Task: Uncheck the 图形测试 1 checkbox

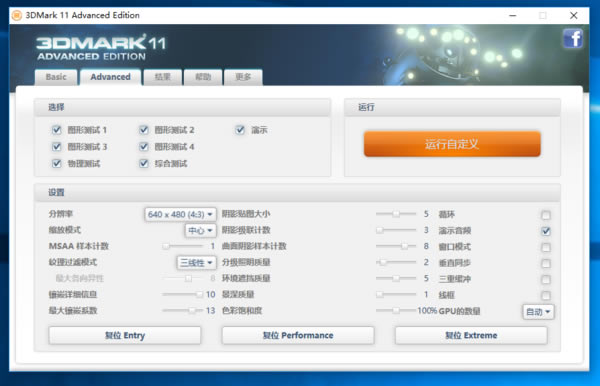Action: (57, 130)
